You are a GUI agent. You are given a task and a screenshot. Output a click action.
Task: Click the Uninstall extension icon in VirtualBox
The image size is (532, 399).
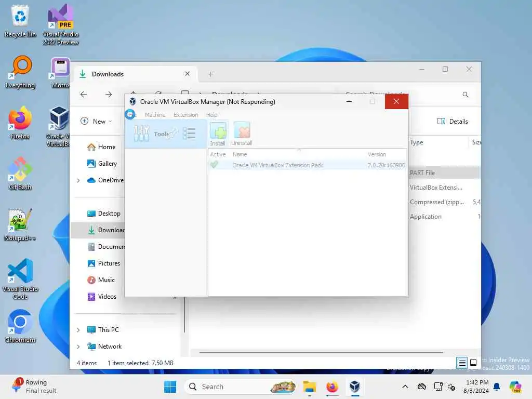coord(242,134)
